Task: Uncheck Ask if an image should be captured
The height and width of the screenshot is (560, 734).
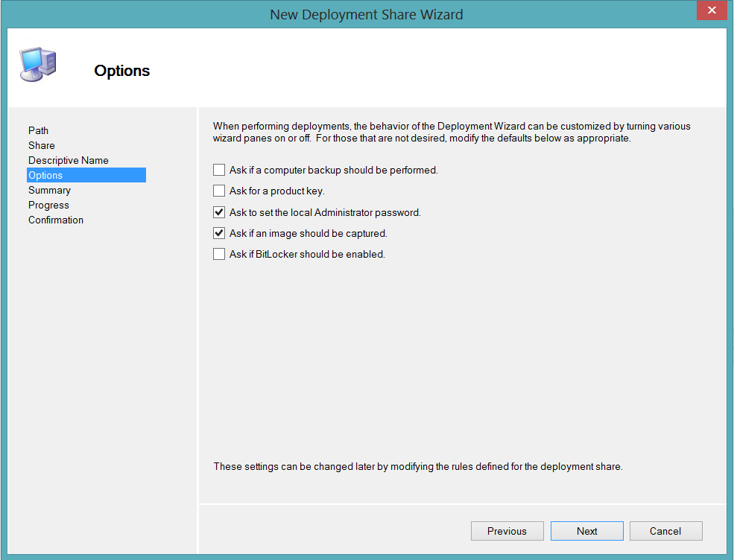Action: click(219, 233)
